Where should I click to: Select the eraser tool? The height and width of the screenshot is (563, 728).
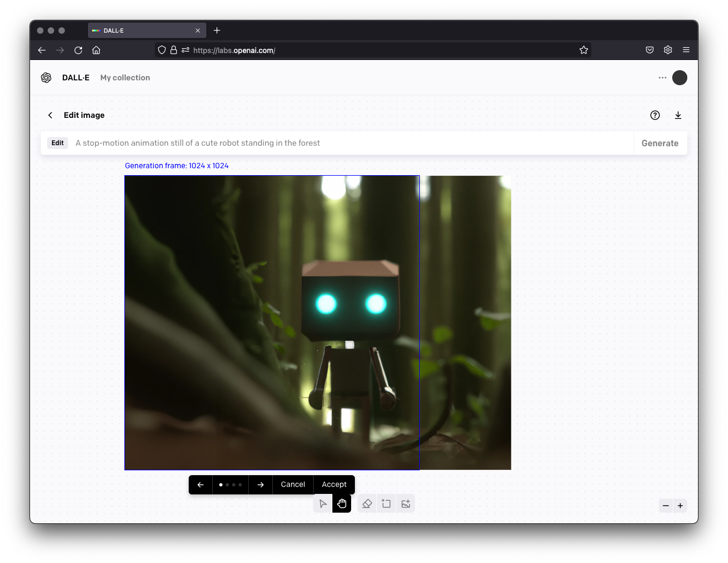[x=367, y=504]
